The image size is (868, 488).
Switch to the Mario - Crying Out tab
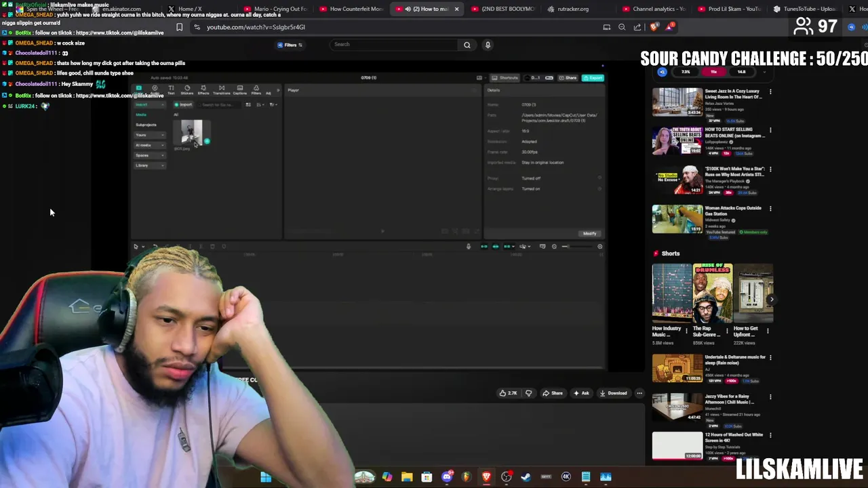tap(279, 9)
